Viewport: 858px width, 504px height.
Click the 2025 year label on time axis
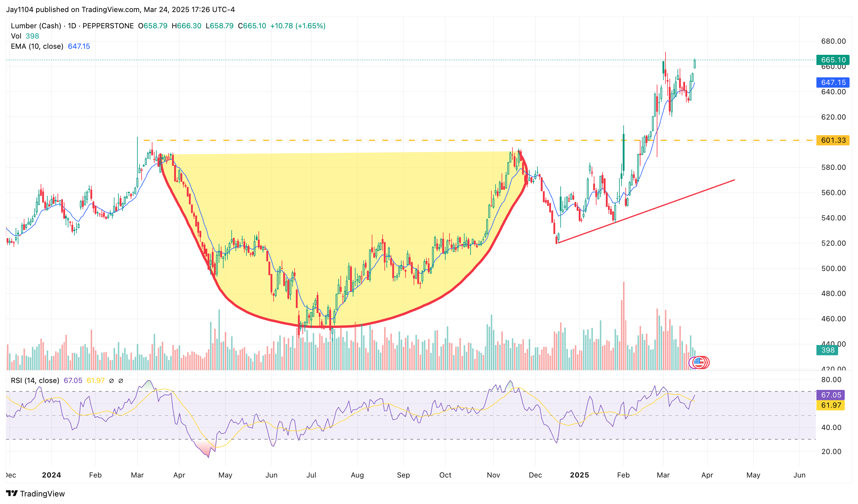tap(580, 475)
